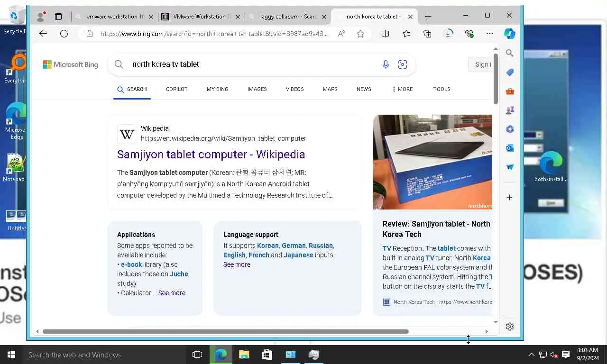Expand See more in Applications card
607x364 pixels.
pyautogui.click(x=172, y=293)
